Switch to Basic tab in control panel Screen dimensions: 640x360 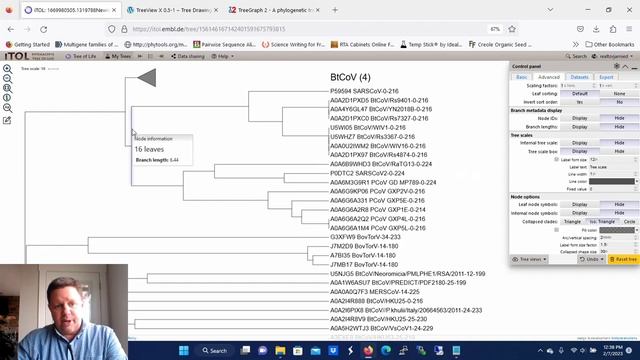(521, 77)
